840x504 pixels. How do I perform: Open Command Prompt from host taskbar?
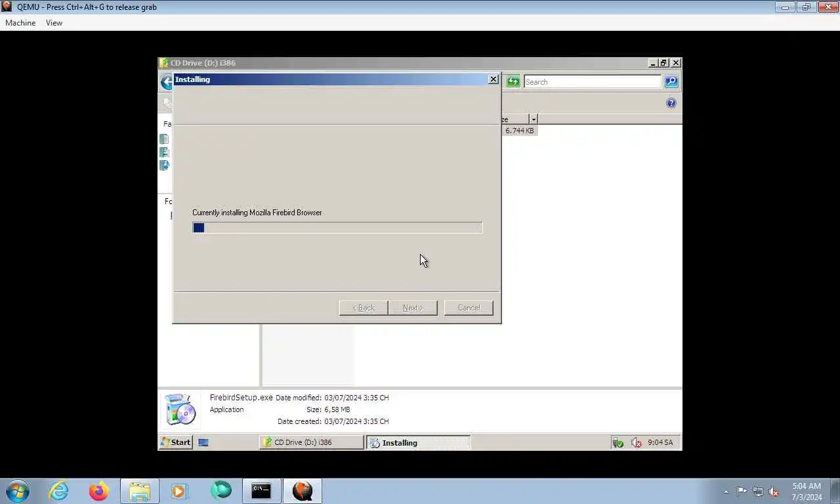click(261, 491)
